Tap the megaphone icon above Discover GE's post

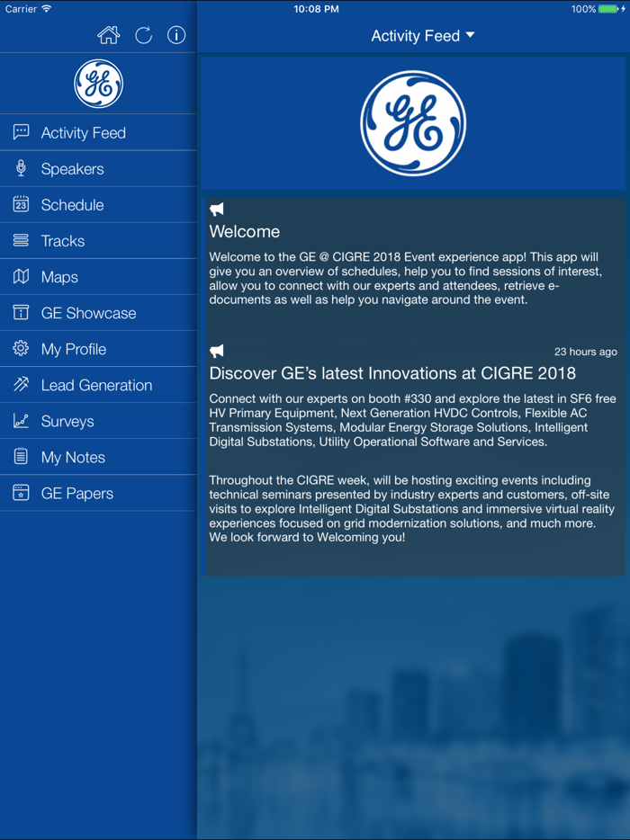click(217, 351)
